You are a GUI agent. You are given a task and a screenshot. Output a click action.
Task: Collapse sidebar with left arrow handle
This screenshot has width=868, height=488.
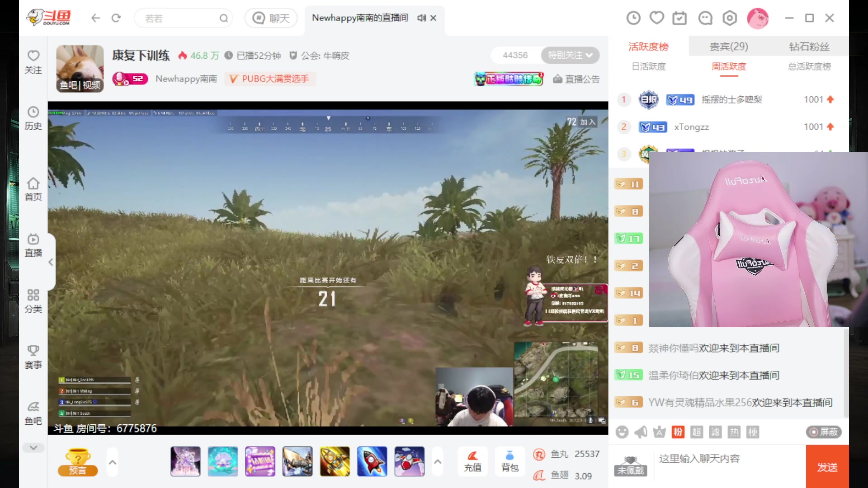51,262
